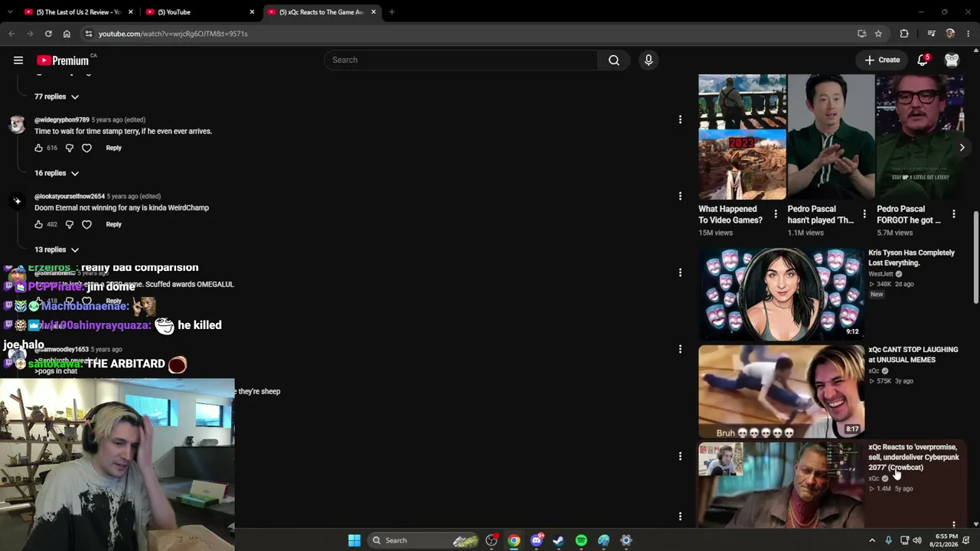Open 'xQc CANT STOP LAUGHING' video title
This screenshot has width=980, height=551.
(x=913, y=355)
